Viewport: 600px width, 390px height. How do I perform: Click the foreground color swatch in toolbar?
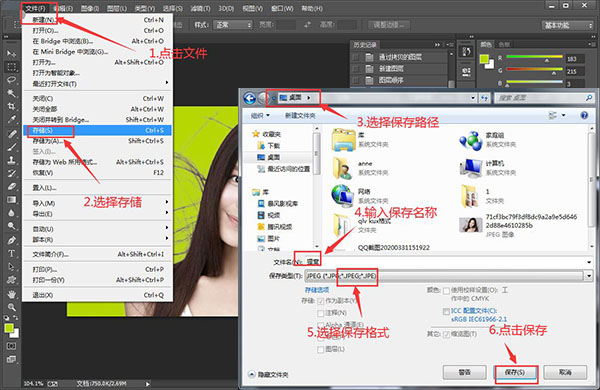(9, 328)
